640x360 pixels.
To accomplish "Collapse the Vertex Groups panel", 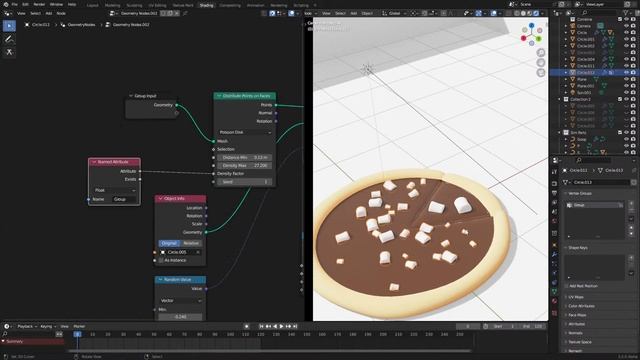I will tap(566, 193).
